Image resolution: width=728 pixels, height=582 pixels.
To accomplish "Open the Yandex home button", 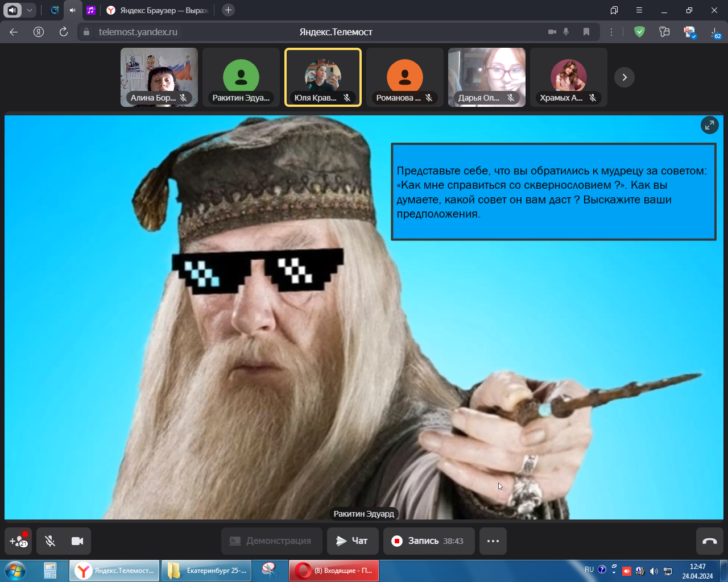I will (x=39, y=32).
